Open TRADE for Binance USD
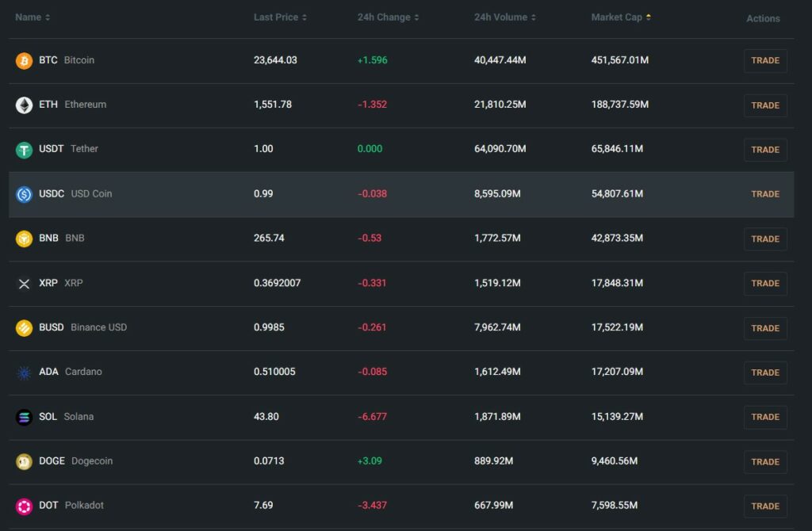The width and height of the screenshot is (812, 531). point(765,328)
